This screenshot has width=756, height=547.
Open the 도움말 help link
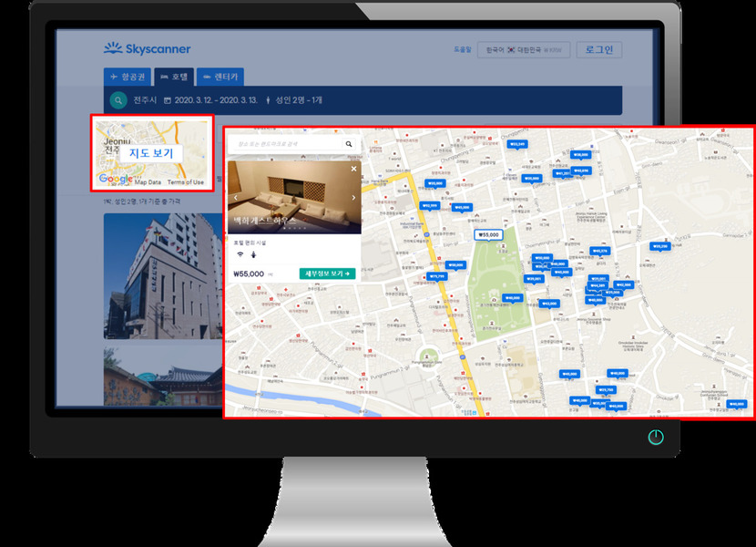[x=462, y=50]
